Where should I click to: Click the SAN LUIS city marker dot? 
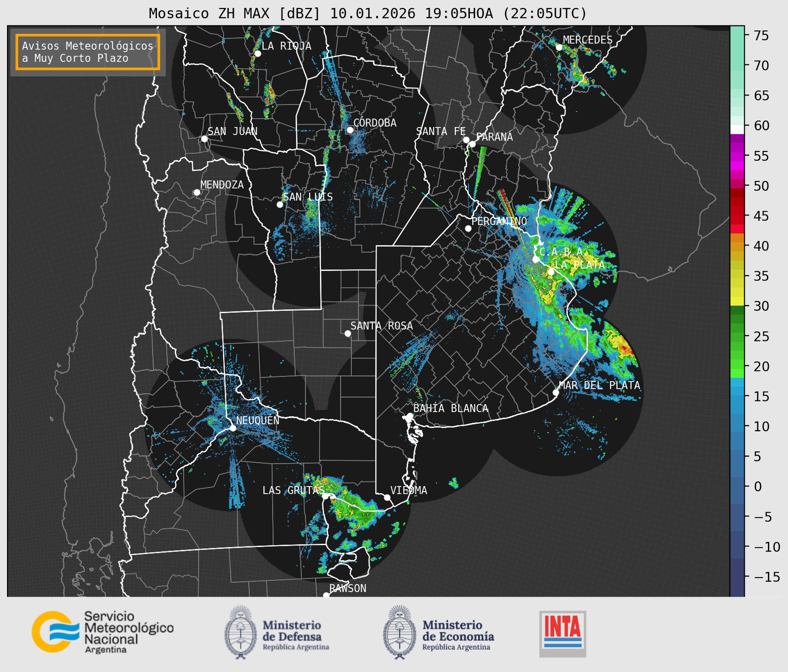pos(280,205)
